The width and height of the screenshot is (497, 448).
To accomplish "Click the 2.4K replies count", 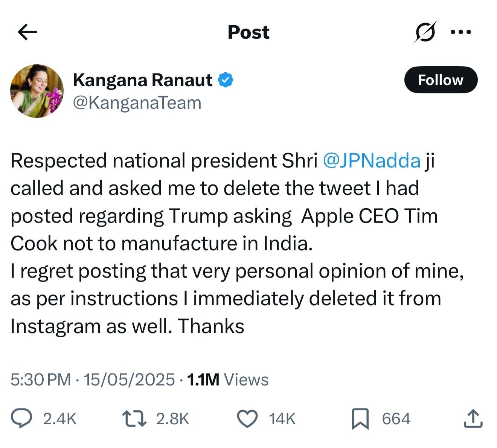I will pyautogui.click(x=59, y=419).
